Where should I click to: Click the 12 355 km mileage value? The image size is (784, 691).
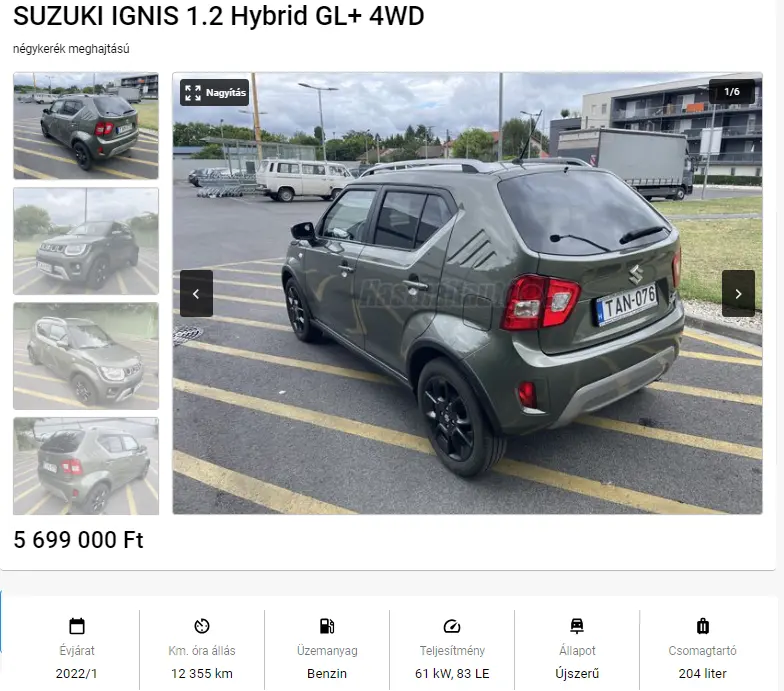pyautogui.click(x=202, y=674)
